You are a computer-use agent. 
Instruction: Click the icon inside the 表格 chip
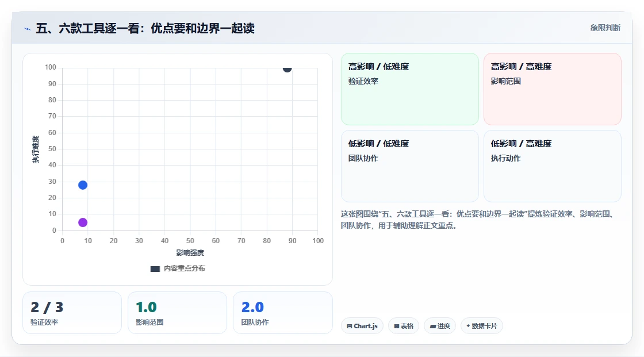[x=396, y=326]
